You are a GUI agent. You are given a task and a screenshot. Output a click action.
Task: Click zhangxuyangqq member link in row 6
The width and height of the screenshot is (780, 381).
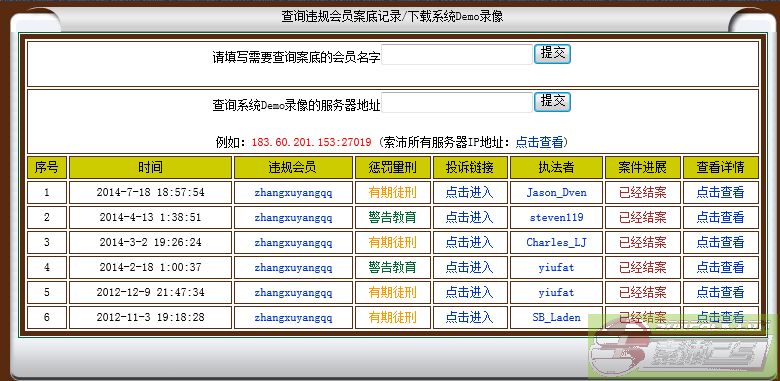(x=293, y=317)
